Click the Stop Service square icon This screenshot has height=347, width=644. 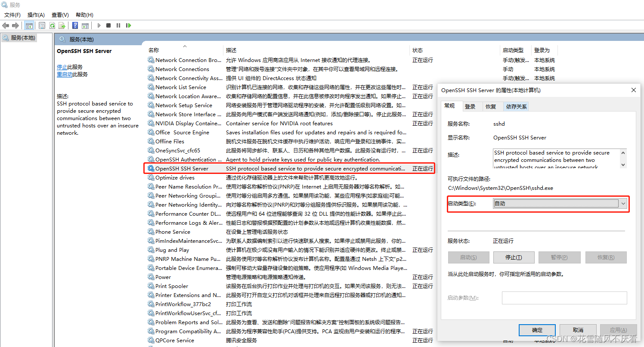[108, 25]
